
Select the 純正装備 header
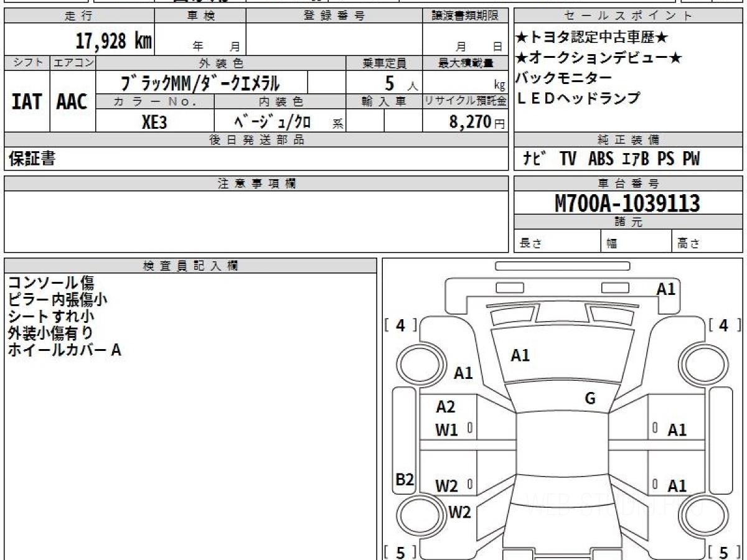point(628,140)
